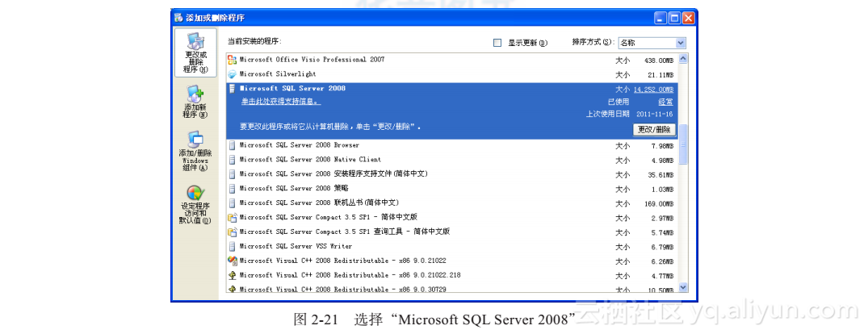Click the 2011-11-16 last used date
Image resolution: width=868 pixels, height=334 pixels.
654,114
